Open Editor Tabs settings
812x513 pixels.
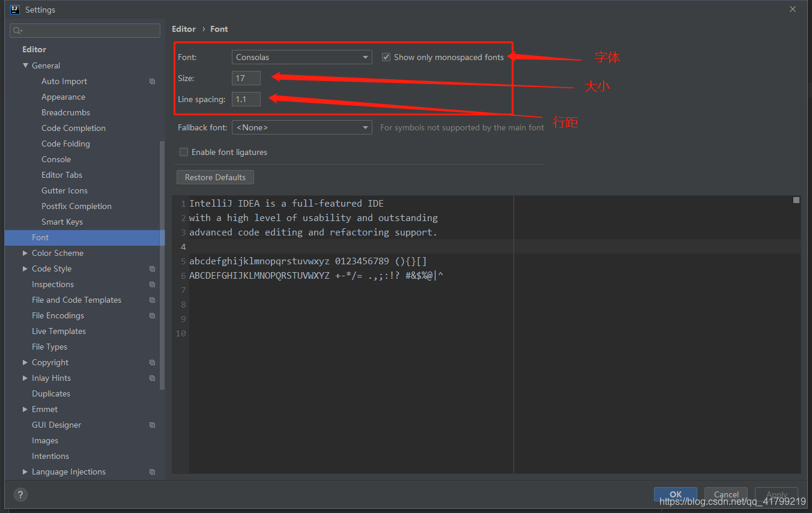pyautogui.click(x=62, y=175)
